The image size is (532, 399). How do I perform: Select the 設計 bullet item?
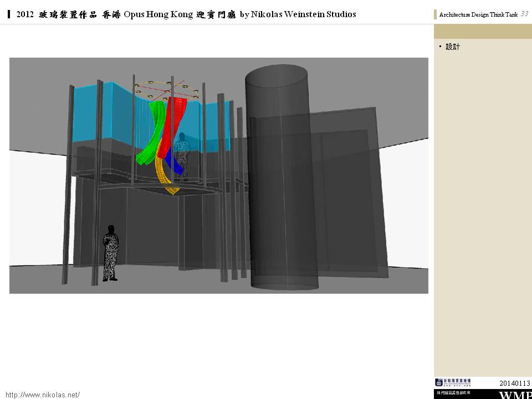point(453,47)
